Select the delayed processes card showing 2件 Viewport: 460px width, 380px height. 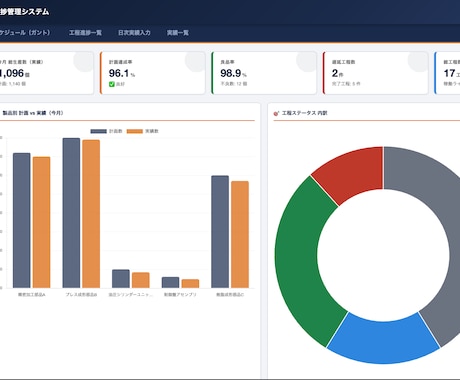(375, 73)
